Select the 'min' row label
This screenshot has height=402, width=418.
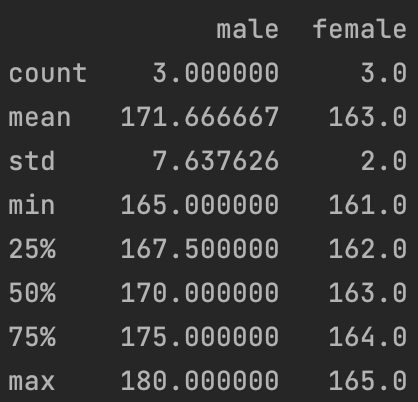tap(32, 205)
